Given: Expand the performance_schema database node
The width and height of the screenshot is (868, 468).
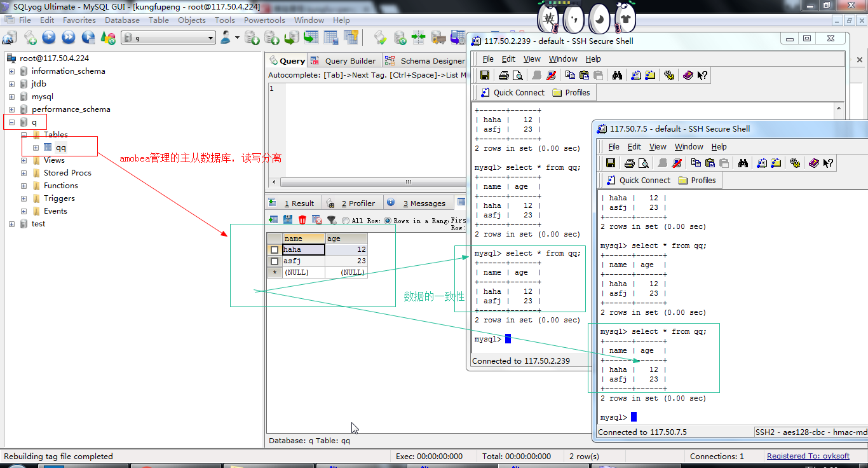Looking at the screenshot, I should 11,109.
